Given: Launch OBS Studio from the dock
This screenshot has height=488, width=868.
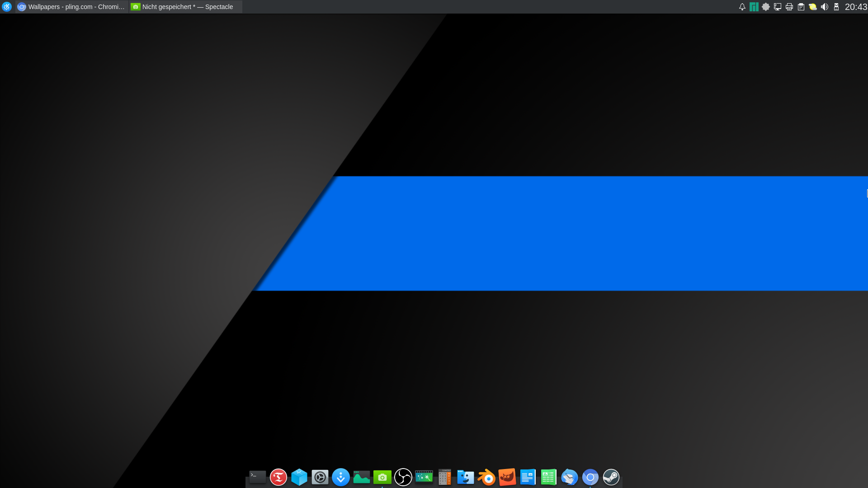Looking at the screenshot, I should click(403, 477).
